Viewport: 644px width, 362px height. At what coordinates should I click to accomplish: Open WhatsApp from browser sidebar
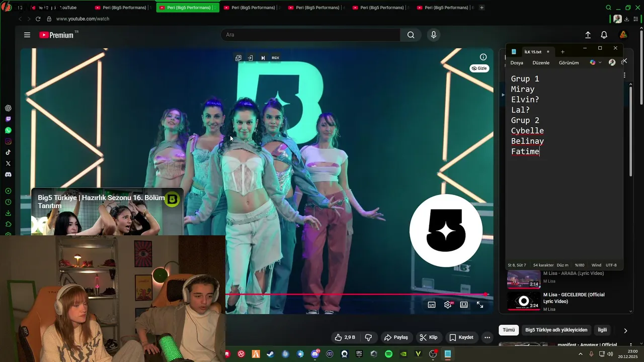point(8,130)
